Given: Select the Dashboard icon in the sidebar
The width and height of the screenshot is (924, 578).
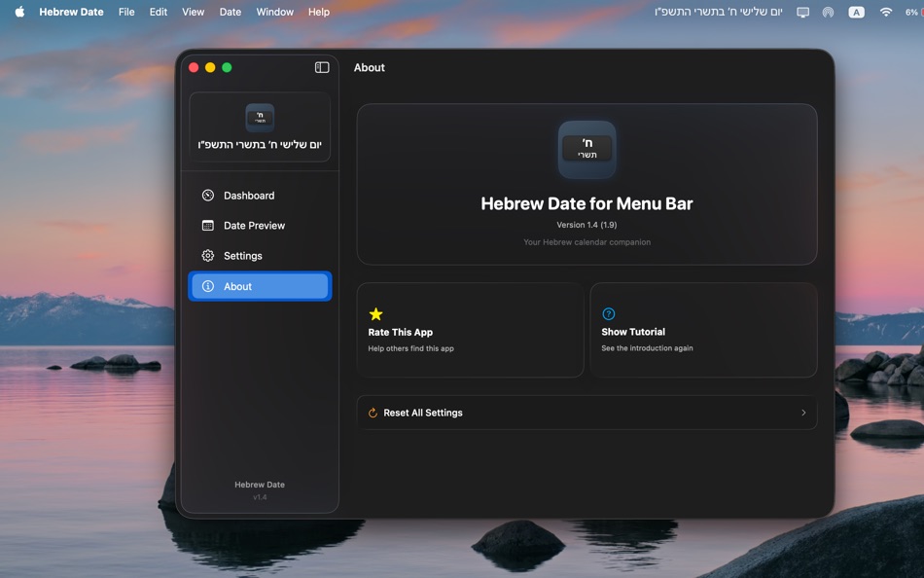Looking at the screenshot, I should point(207,195).
